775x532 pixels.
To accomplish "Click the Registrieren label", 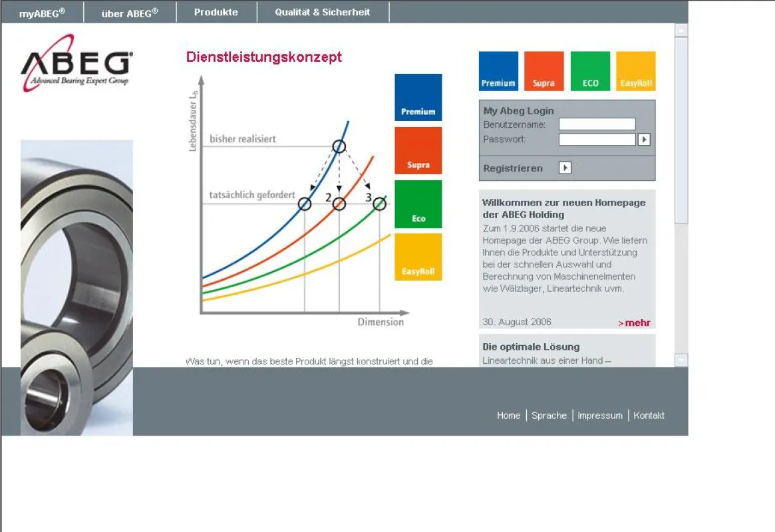I will [x=512, y=168].
